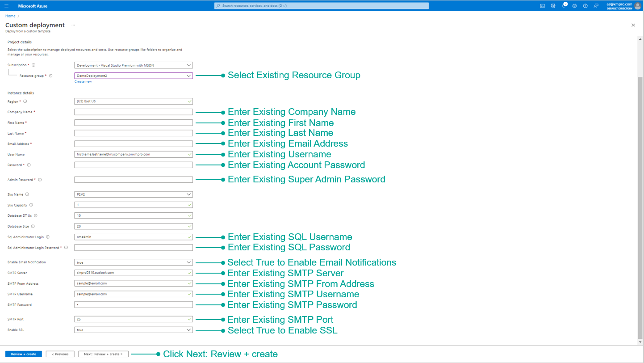Viewport: 644px width, 363px height.
Task: Show info tooltip for Sku Capacity
Action: point(31,205)
